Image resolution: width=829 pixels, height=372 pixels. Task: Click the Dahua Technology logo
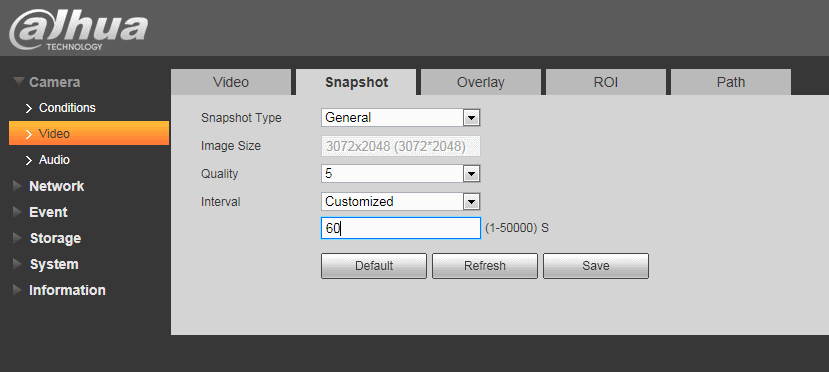(78, 30)
